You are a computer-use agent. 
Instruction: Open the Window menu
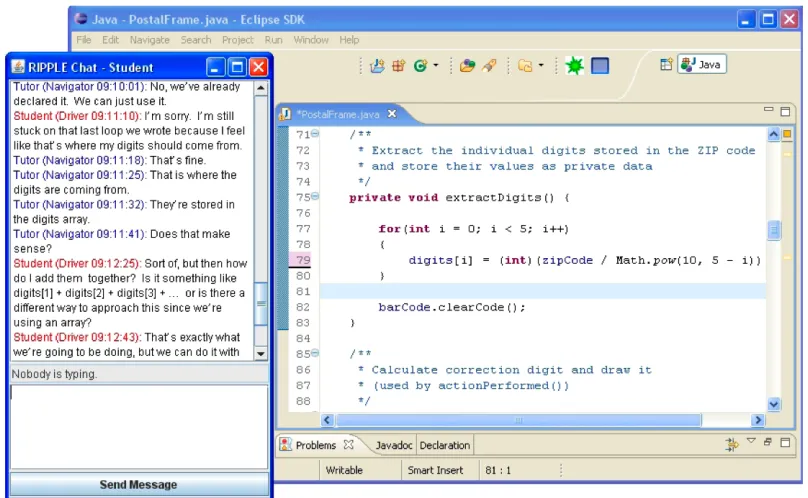pyautogui.click(x=311, y=40)
